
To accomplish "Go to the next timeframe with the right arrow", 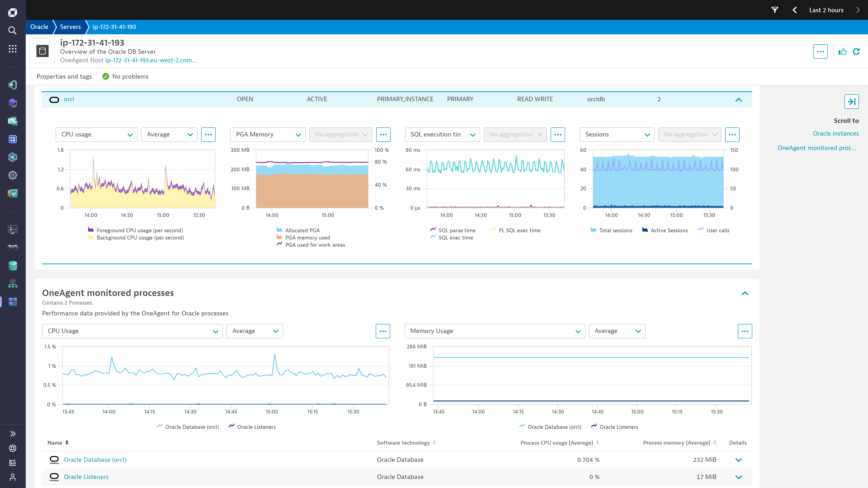I will tap(858, 10).
